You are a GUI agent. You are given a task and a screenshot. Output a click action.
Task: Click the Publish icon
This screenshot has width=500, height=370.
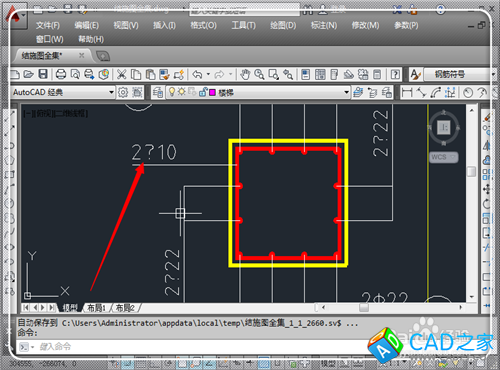click(x=89, y=74)
